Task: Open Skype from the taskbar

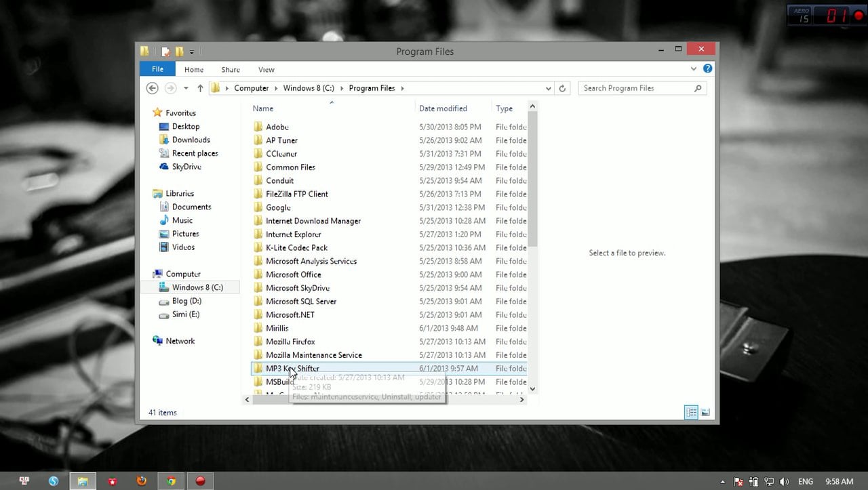Action: [x=54, y=481]
